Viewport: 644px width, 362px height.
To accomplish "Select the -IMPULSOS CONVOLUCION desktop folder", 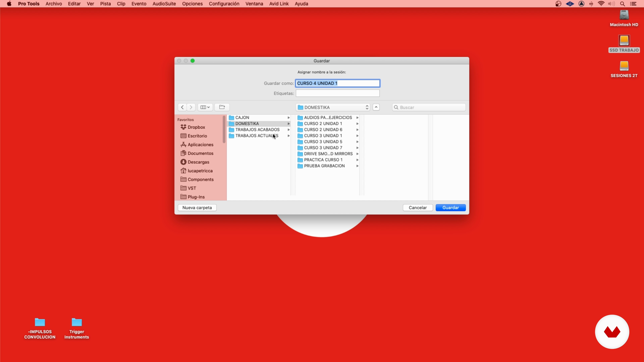I will pos(40,328).
